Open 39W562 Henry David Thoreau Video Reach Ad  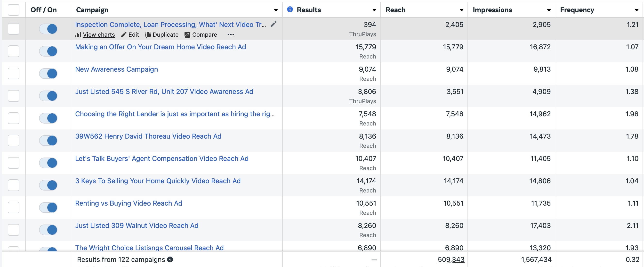click(148, 136)
